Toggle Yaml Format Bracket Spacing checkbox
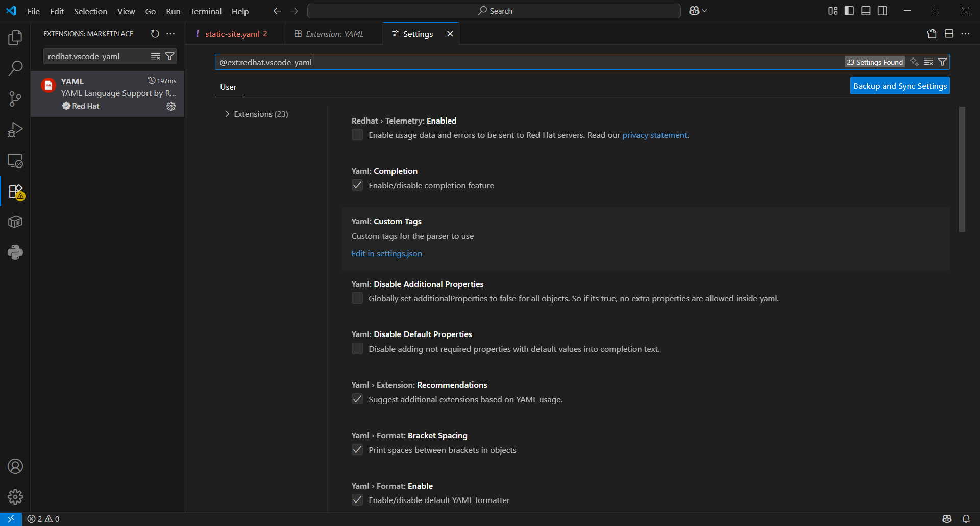Image resolution: width=980 pixels, height=526 pixels. 357,450
